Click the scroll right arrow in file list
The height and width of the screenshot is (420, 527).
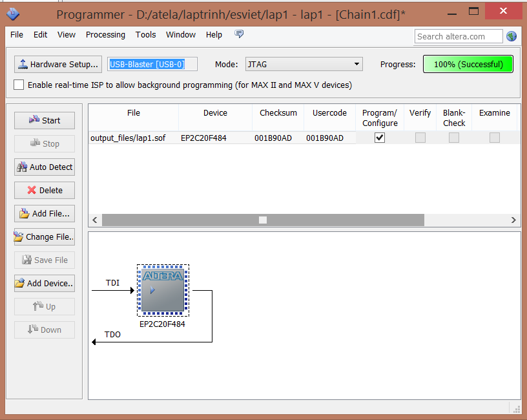pos(513,220)
